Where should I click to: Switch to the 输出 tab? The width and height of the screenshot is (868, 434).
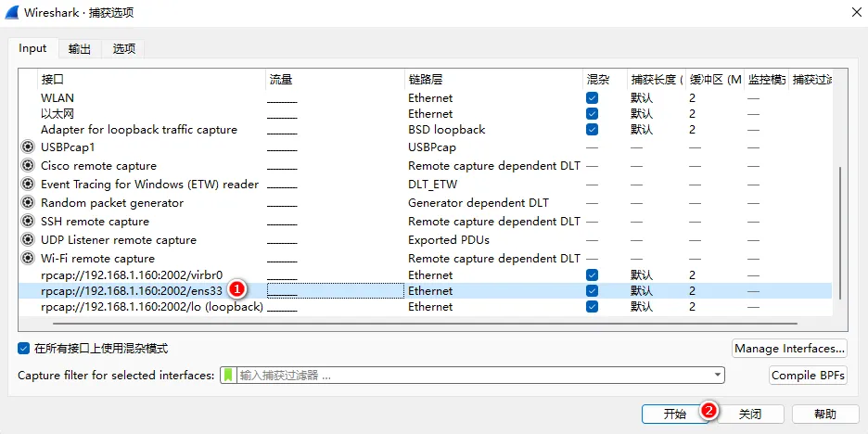[x=80, y=49]
